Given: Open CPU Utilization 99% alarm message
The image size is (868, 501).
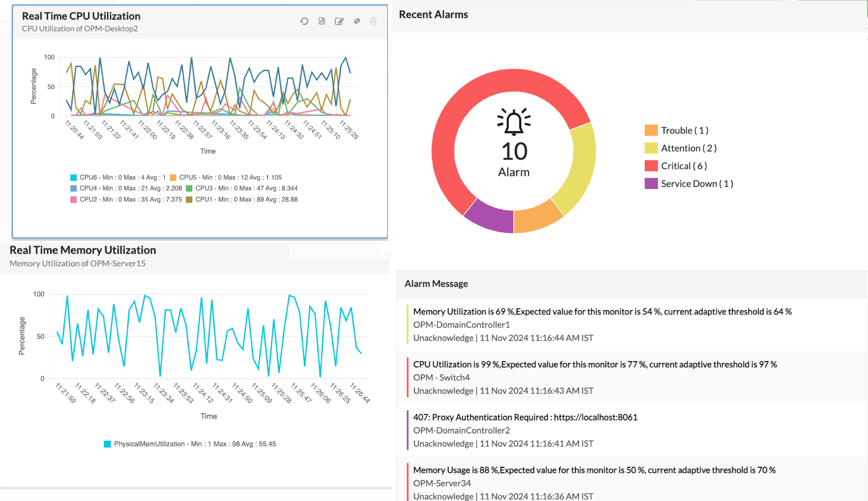Looking at the screenshot, I should click(x=595, y=365).
